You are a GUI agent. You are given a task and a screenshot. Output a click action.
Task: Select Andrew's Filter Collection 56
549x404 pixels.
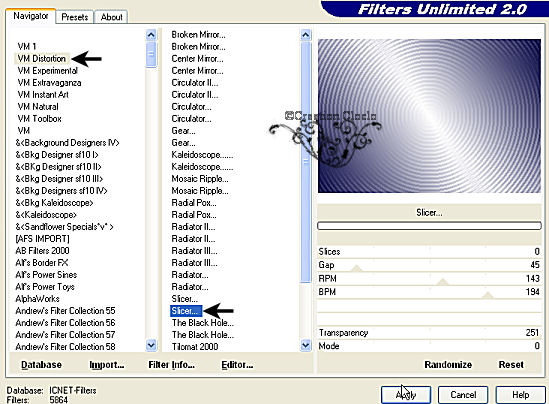pyautogui.click(x=65, y=323)
